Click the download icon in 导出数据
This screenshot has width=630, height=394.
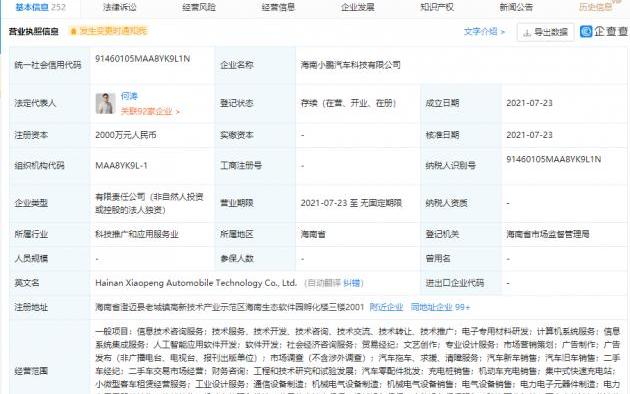coord(527,33)
